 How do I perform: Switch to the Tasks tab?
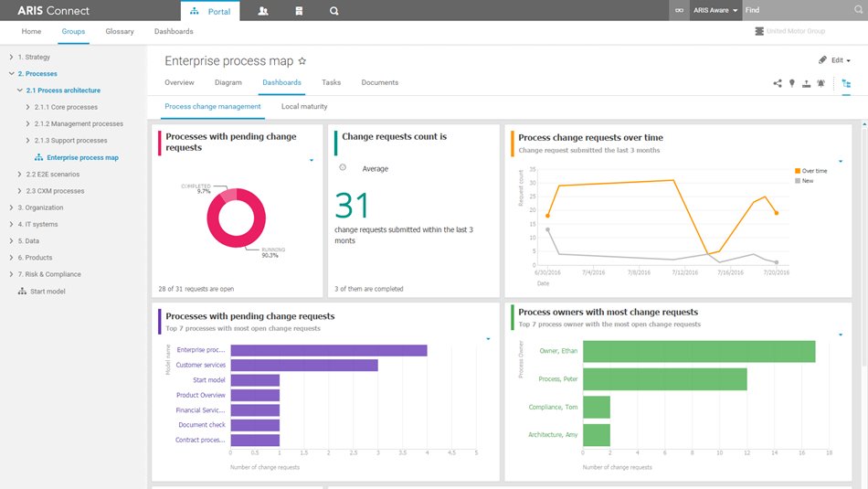pos(331,82)
